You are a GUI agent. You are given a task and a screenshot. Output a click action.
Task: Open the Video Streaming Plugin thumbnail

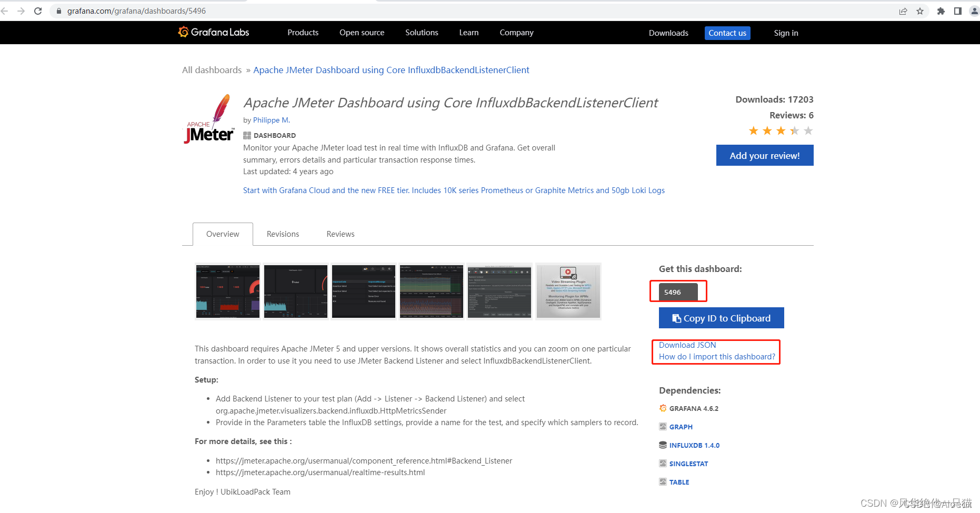568,291
